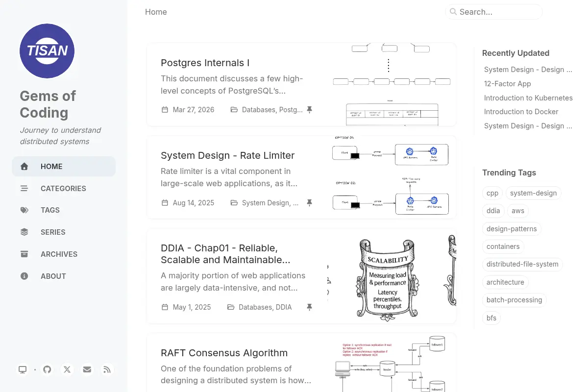Go to Categories in the sidebar
This screenshot has height=392, width=588.
tap(64, 188)
